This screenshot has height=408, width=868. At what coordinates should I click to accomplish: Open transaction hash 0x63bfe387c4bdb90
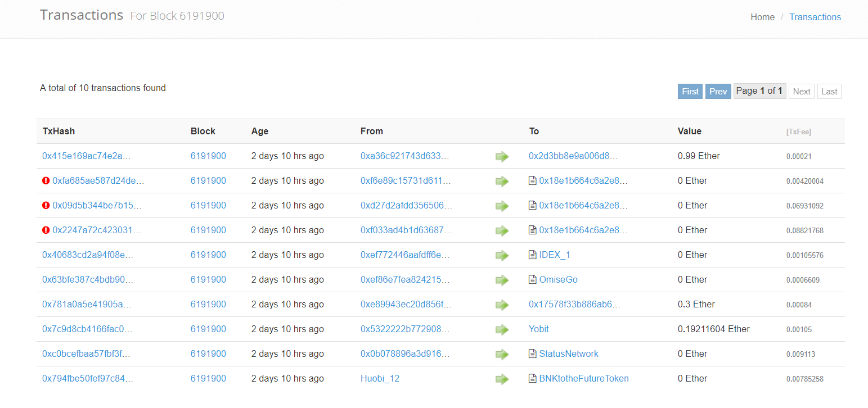[88, 280]
